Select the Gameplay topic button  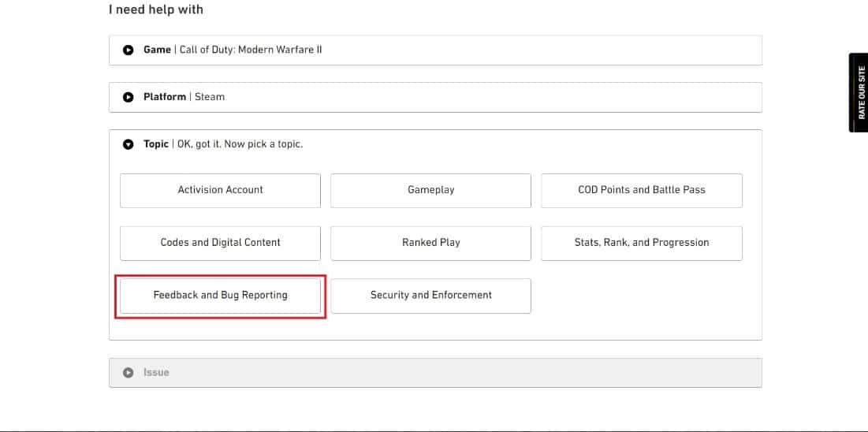430,191
